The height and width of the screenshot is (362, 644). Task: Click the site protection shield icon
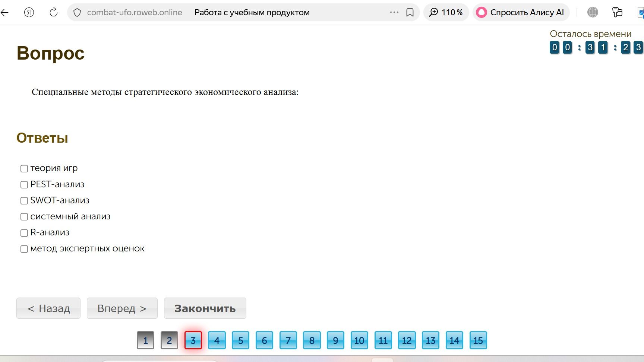77,13
